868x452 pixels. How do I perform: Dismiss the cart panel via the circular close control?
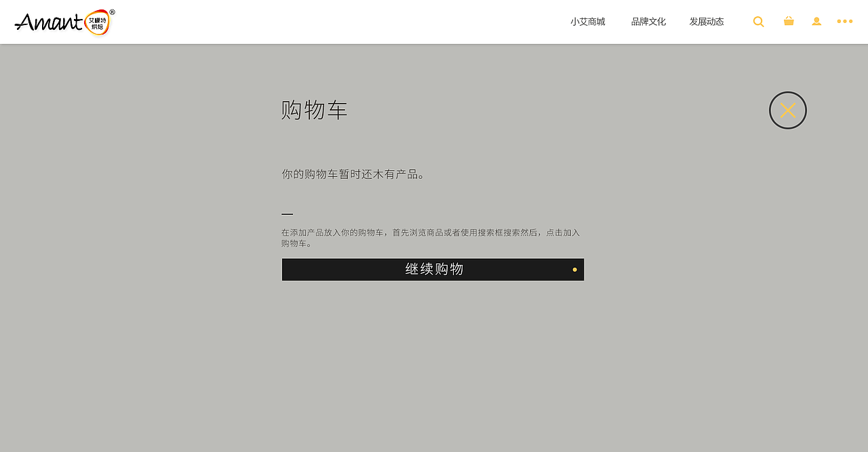coord(787,110)
